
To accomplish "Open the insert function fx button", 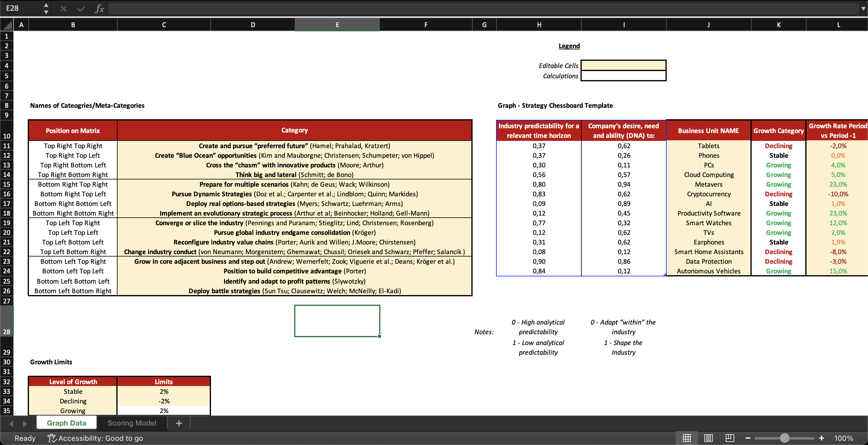I will tap(99, 8).
